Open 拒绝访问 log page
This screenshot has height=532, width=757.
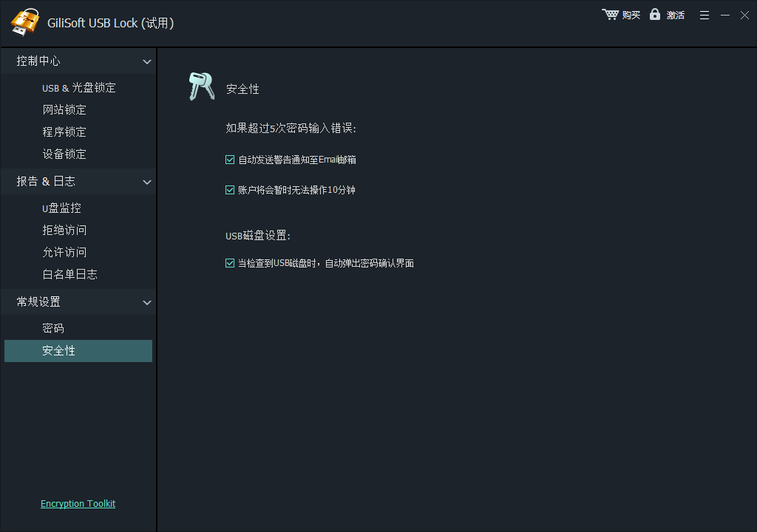pyautogui.click(x=64, y=231)
